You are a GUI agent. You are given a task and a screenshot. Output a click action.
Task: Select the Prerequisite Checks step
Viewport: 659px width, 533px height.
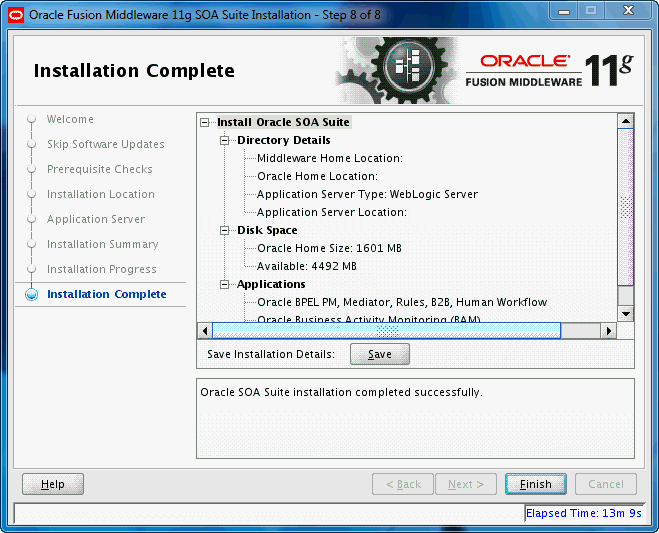(x=100, y=169)
